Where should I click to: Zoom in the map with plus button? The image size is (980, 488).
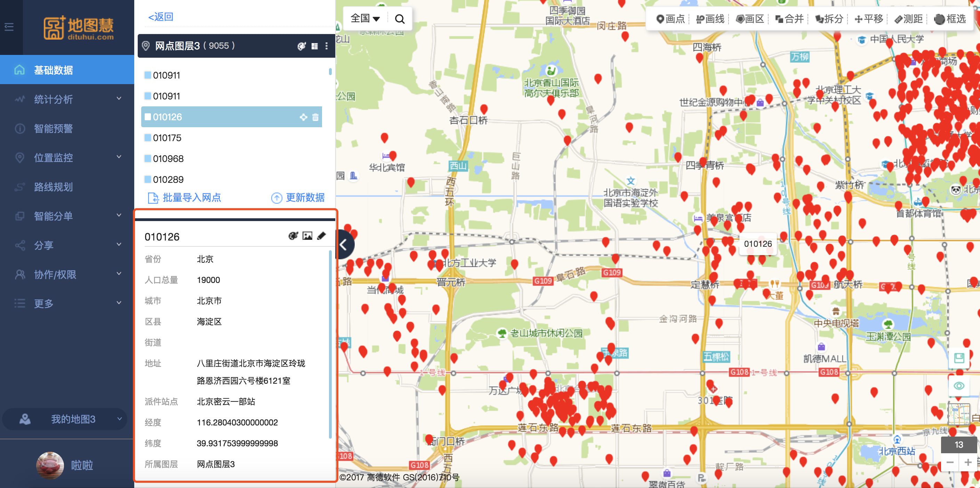click(968, 463)
